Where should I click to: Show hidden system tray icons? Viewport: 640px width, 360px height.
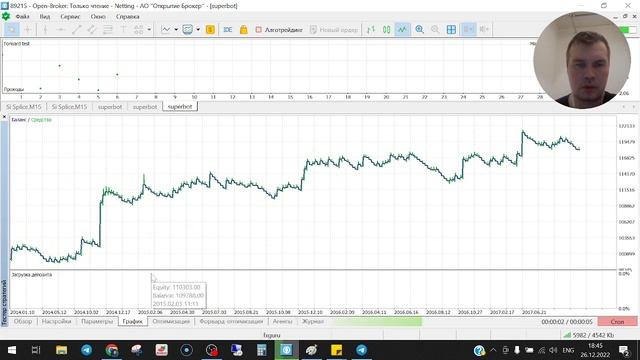[x=493, y=350]
